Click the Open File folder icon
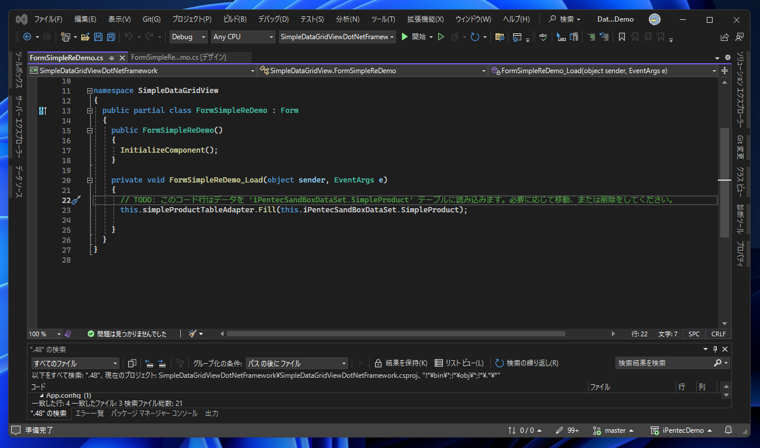 [85, 37]
